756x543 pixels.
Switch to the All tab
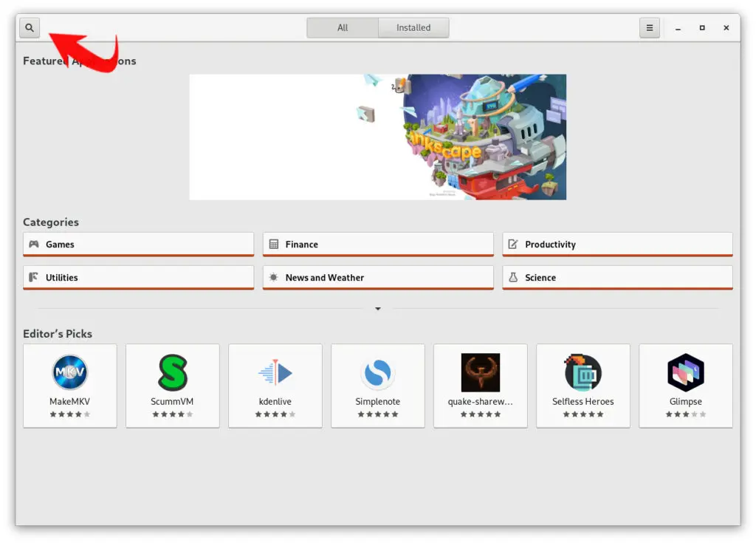(343, 28)
